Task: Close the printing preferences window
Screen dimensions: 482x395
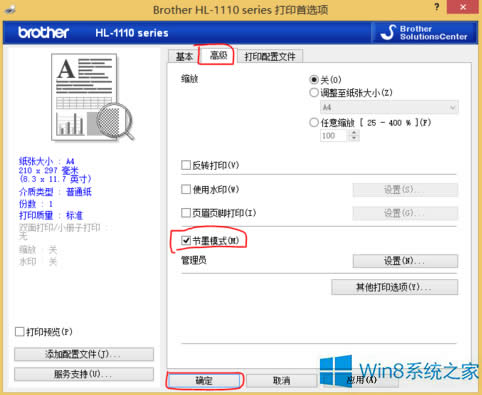Action: point(463,7)
